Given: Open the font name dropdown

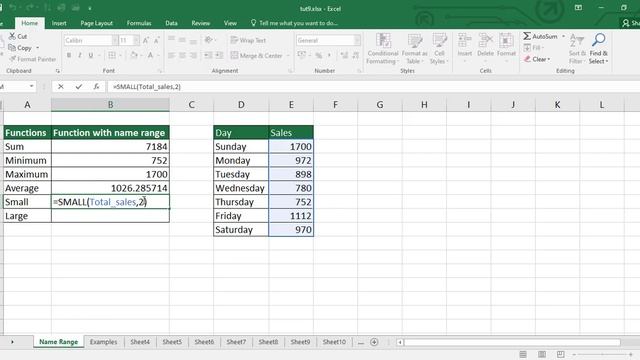Looking at the screenshot, I should point(115,40).
